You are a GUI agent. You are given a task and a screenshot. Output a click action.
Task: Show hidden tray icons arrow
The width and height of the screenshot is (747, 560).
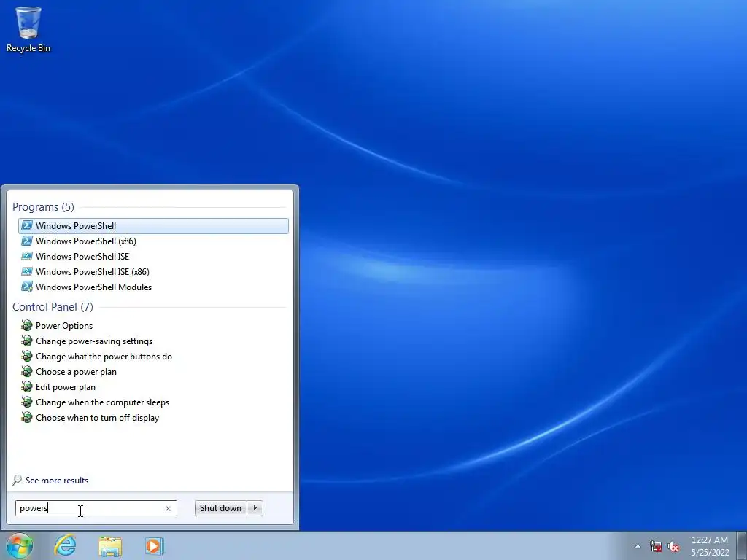point(638,547)
